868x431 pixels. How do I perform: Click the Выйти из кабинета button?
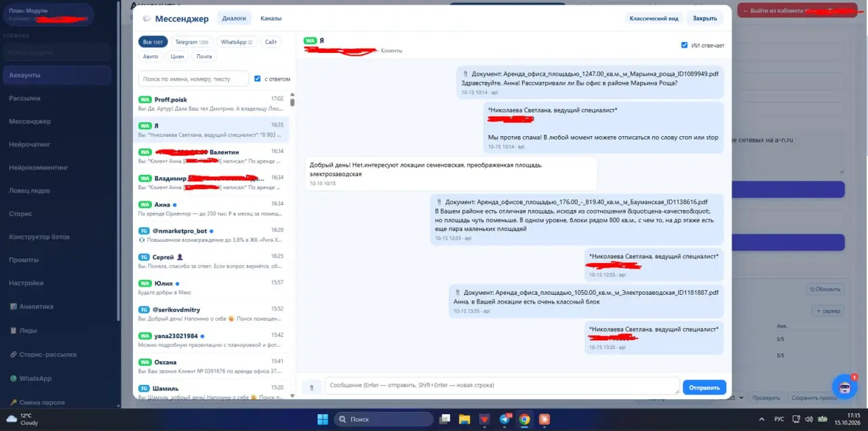tap(799, 11)
